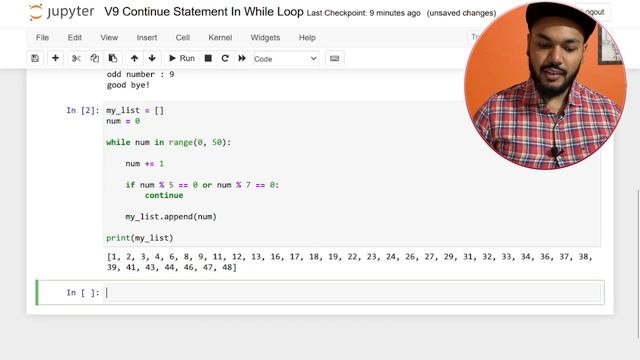Click the page vertical scrollbar
This screenshot has width=640, height=360.
(x=638, y=264)
